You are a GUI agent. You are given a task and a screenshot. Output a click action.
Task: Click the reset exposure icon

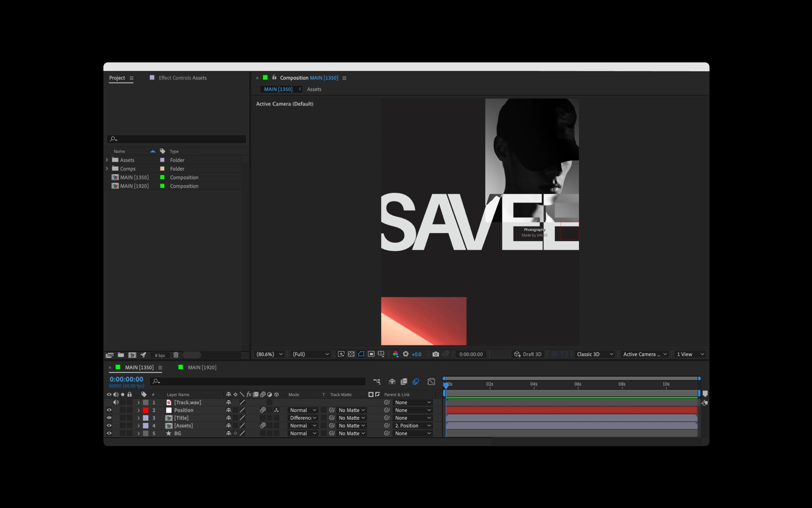[406, 354]
